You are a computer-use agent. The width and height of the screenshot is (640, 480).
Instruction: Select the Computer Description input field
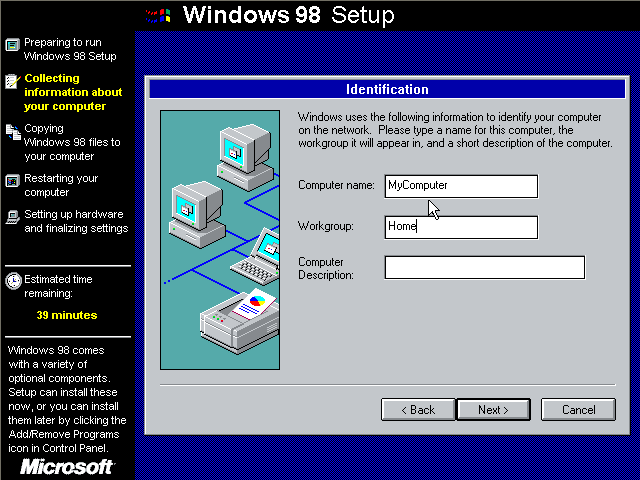(x=485, y=267)
